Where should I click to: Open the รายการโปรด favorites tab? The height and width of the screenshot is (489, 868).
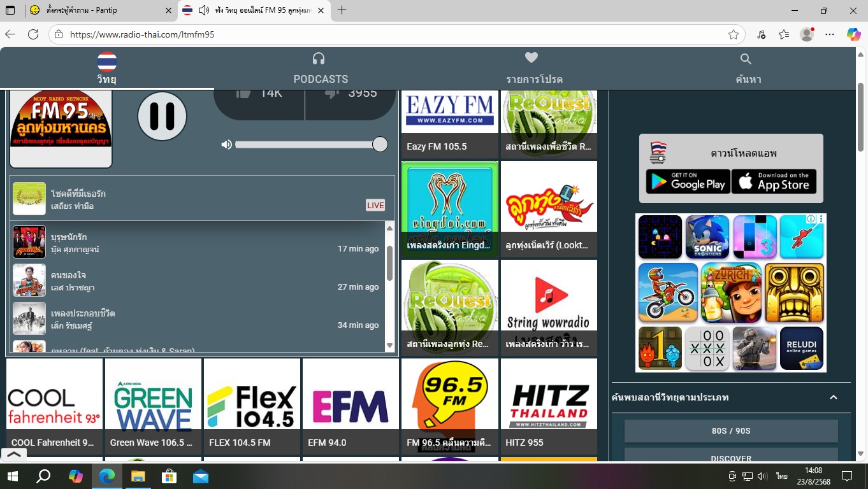tap(533, 68)
